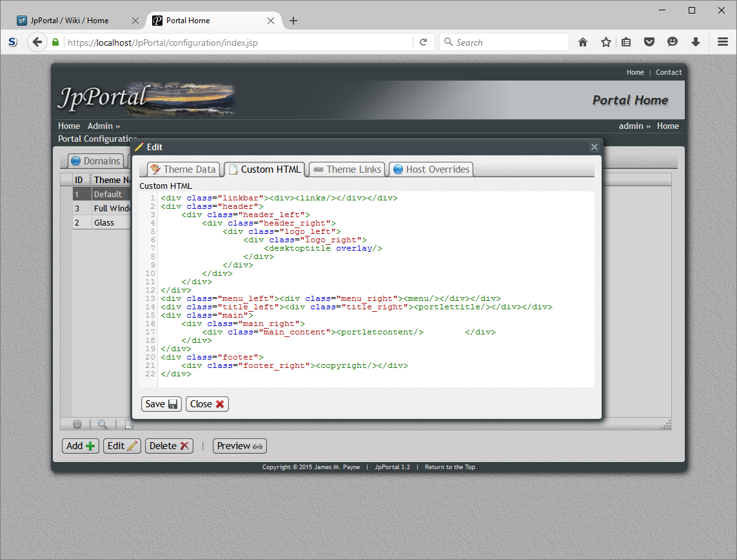Click the magnifier search icon below the theme list
The height and width of the screenshot is (560, 737).
(x=103, y=424)
